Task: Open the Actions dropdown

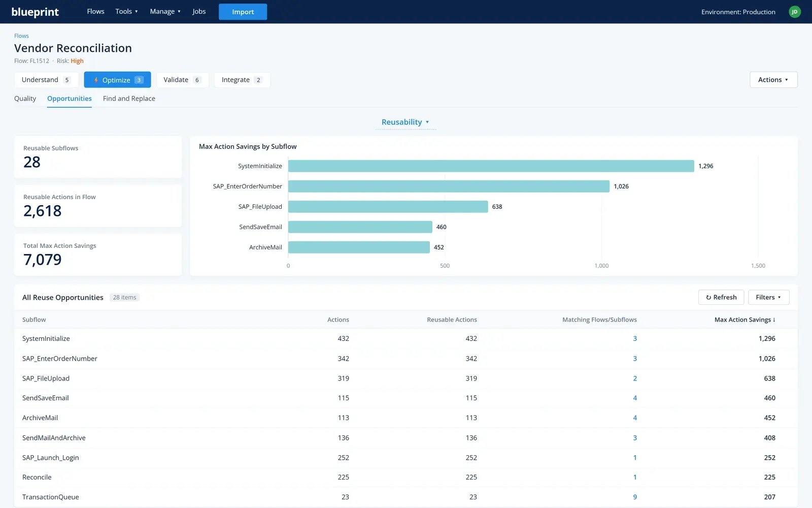Action: [773, 80]
